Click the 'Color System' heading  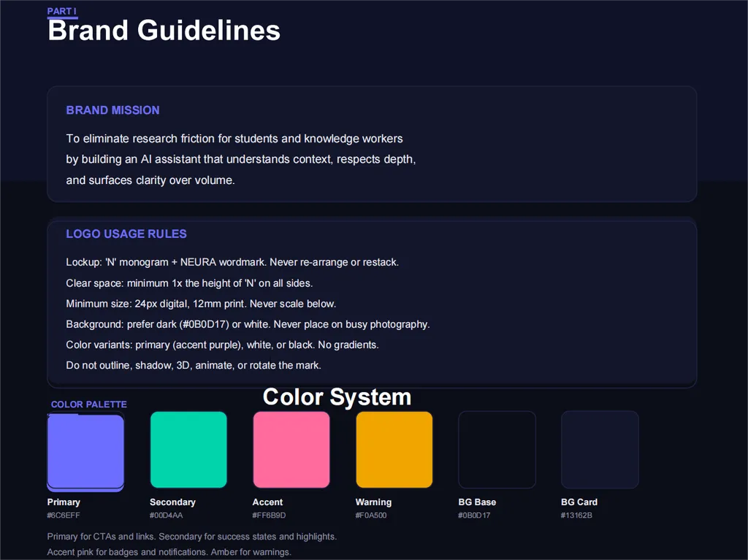coord(337,397)
